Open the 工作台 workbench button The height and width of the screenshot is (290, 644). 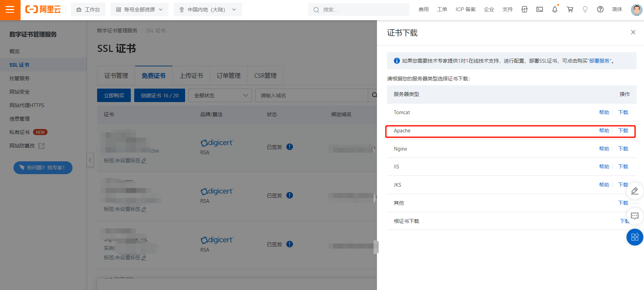coord(88,9)
